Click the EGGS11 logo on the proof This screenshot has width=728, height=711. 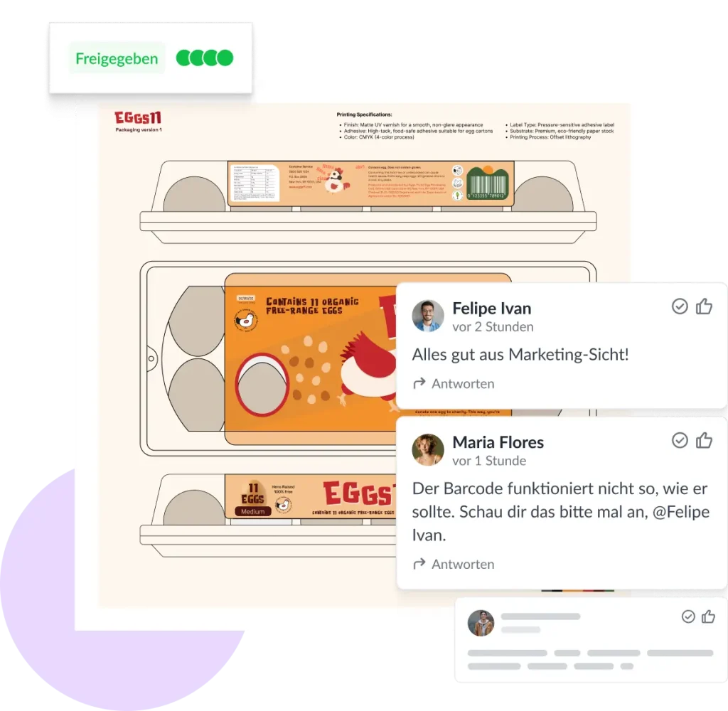click(138, 118)
